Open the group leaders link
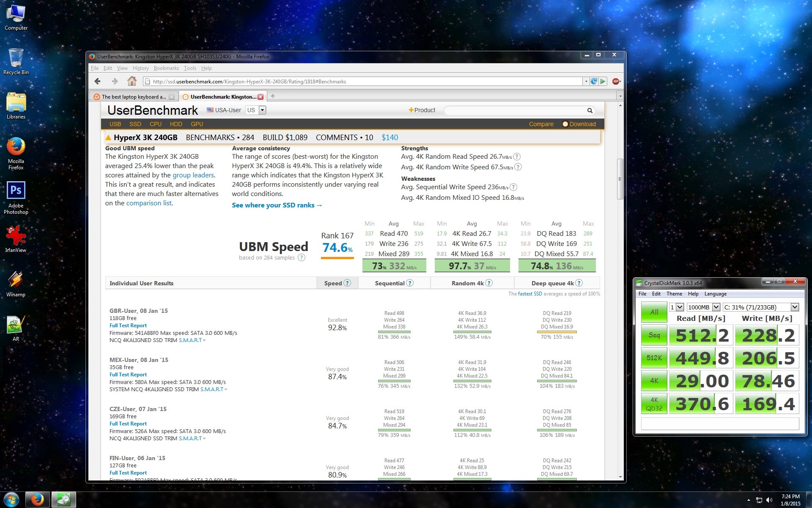 (x=193, y=175)
